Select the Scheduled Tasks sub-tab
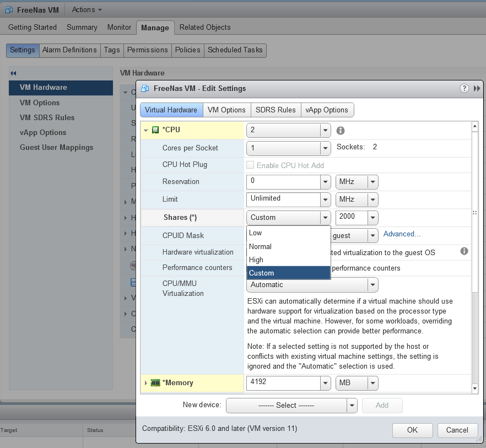486x448 pixels. [235, 50]
